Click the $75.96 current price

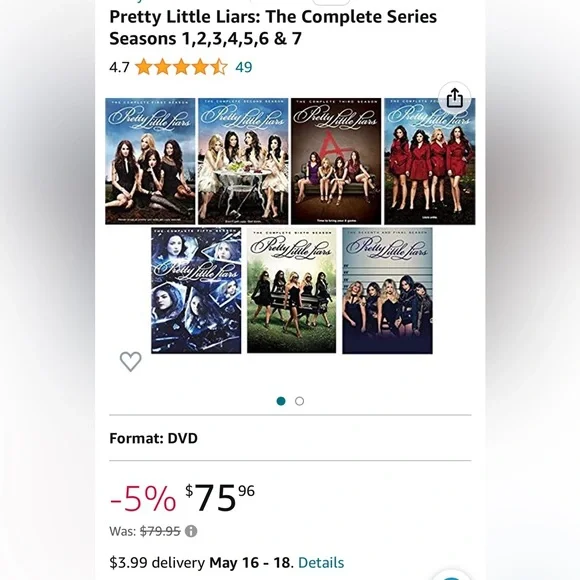point(220,498)
